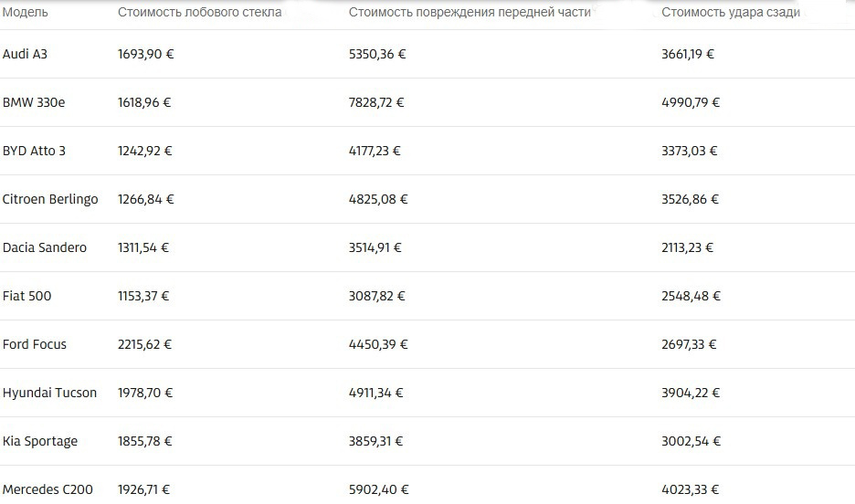Click the Стоимость лобового стекла column header
Image resolution: width=855 pixels, height=504 pixels.
point(199,13)
